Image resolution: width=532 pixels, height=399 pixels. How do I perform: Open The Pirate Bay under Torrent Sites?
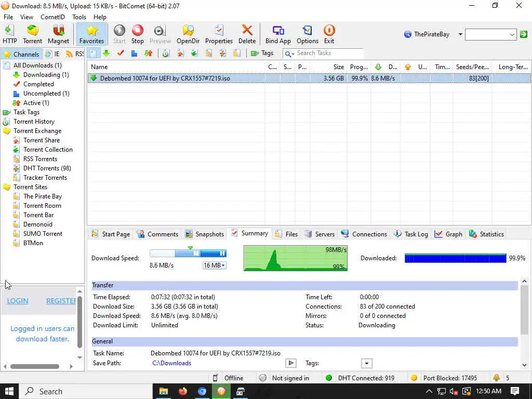coord(43,196)
